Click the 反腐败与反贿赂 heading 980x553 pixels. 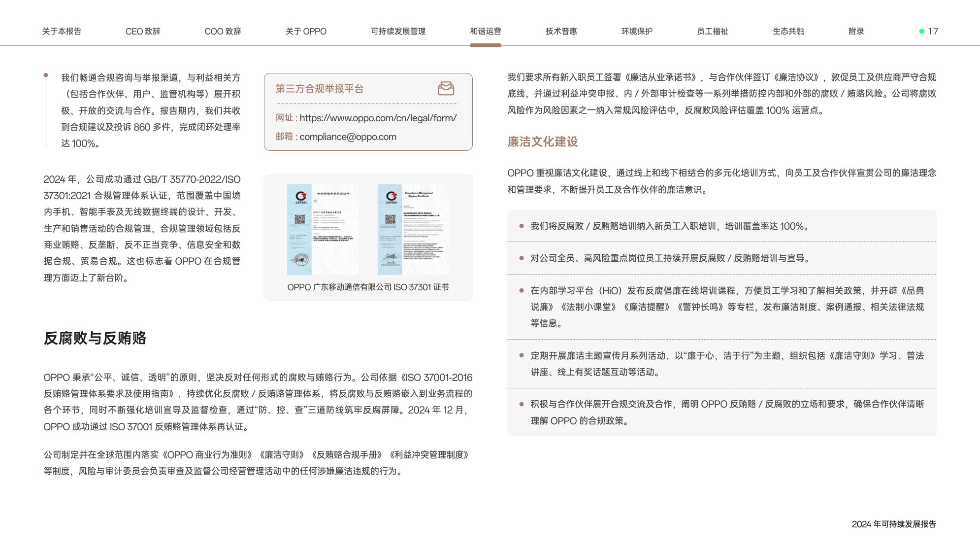click(95, 338)
